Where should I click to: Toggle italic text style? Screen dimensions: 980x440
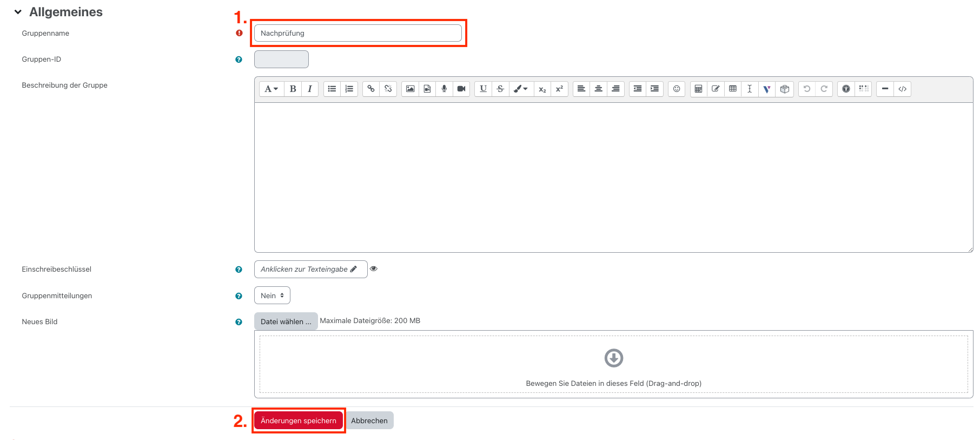(x=310, y=89)
